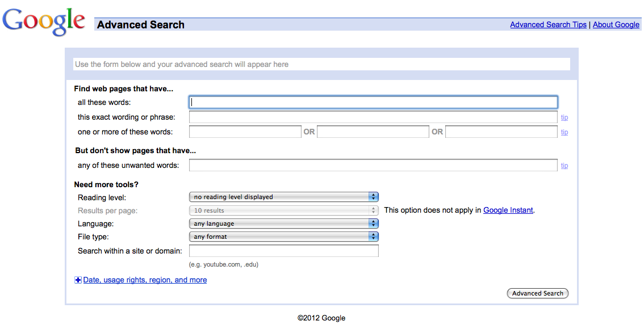Open the Language dropdown
This screenshot has height=329, width=644.
pos(284,223)
